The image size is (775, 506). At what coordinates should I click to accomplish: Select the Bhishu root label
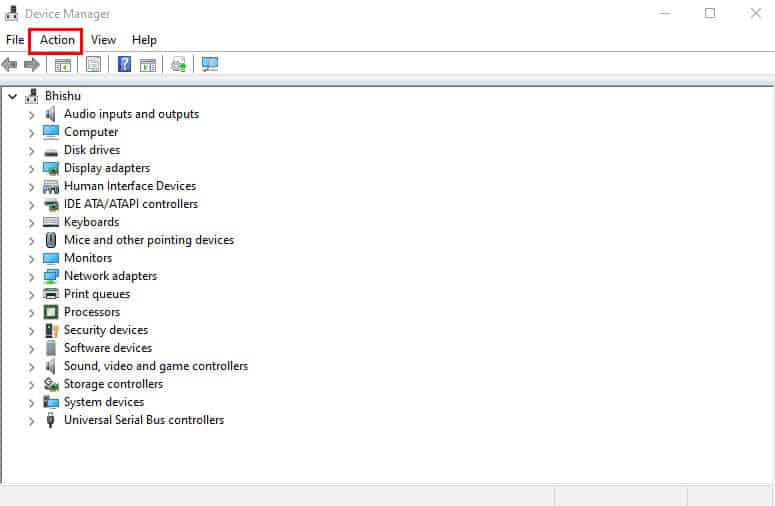pos(63,96)
